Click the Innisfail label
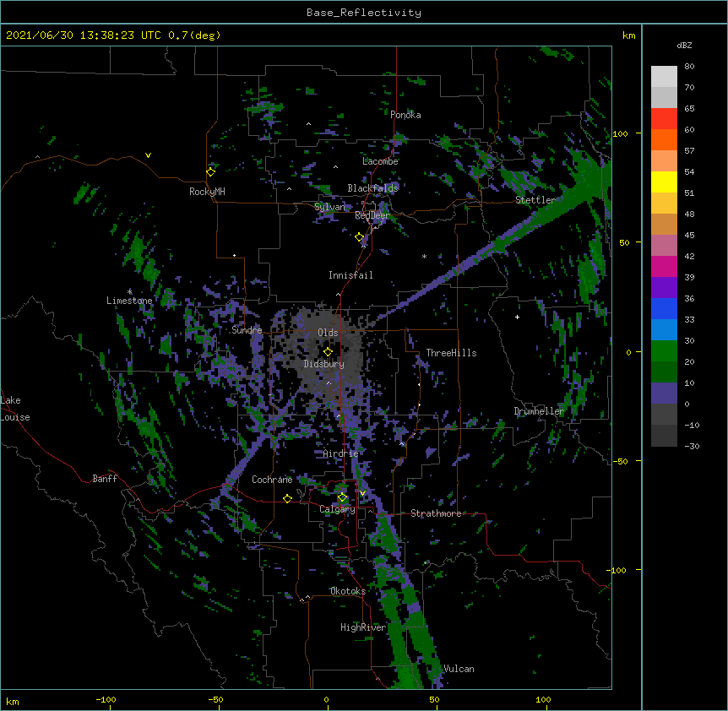Screen dimensions: 728x711 click(x=350, y=275)
